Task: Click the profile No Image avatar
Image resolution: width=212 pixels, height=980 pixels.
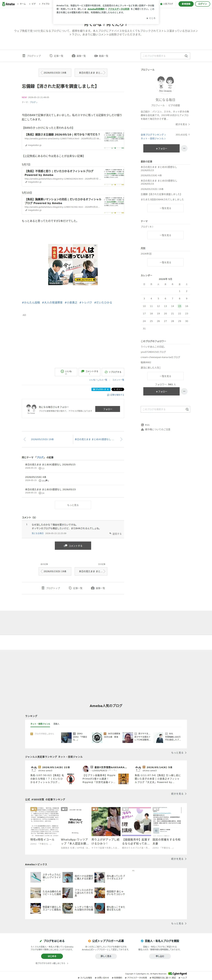Action: [165, 84]
